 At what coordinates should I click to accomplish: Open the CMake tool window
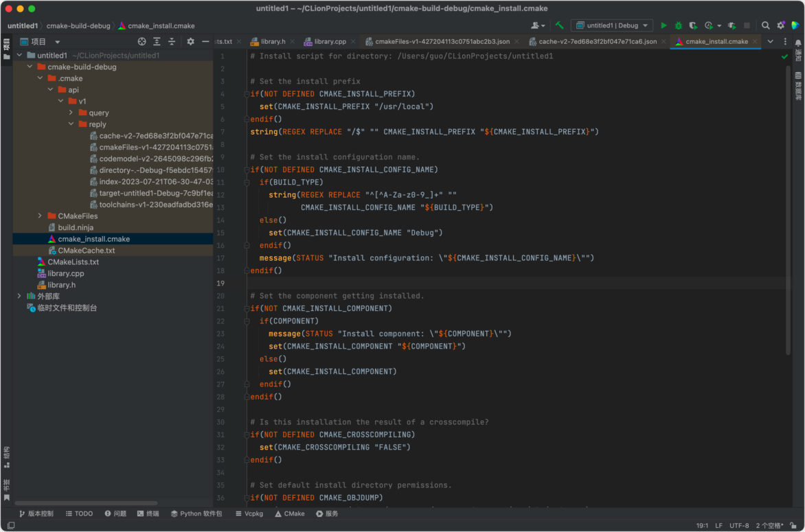coord(290,513)
